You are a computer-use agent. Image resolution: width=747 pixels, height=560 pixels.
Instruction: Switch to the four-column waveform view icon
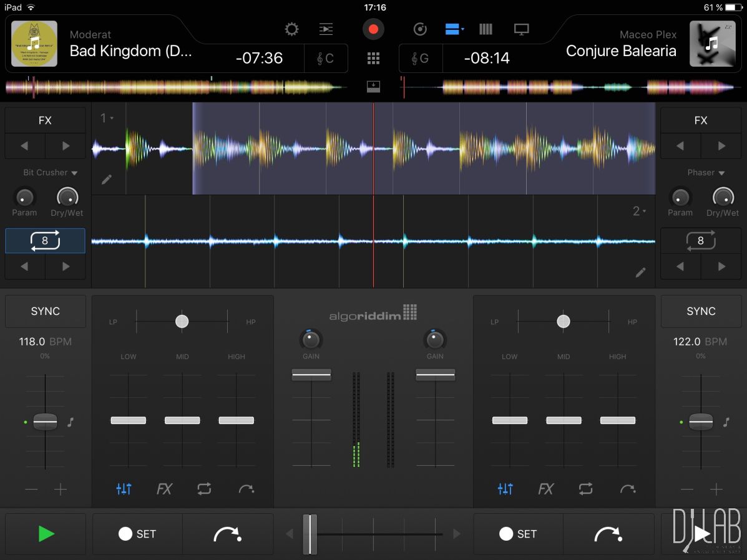tap(486, 29)
